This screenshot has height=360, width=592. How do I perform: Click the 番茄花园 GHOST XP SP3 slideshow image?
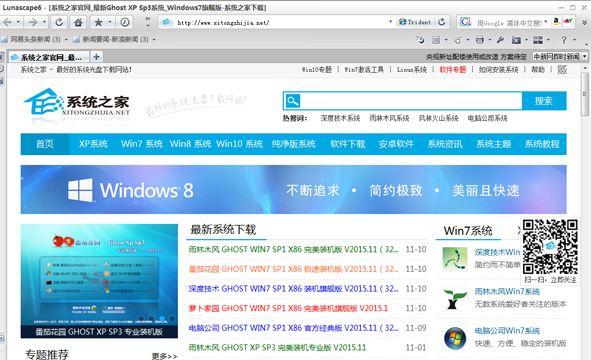point(99,281)
